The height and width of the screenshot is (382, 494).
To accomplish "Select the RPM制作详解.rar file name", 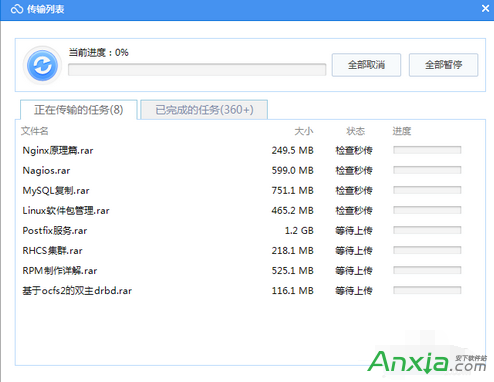I will 60,271.
